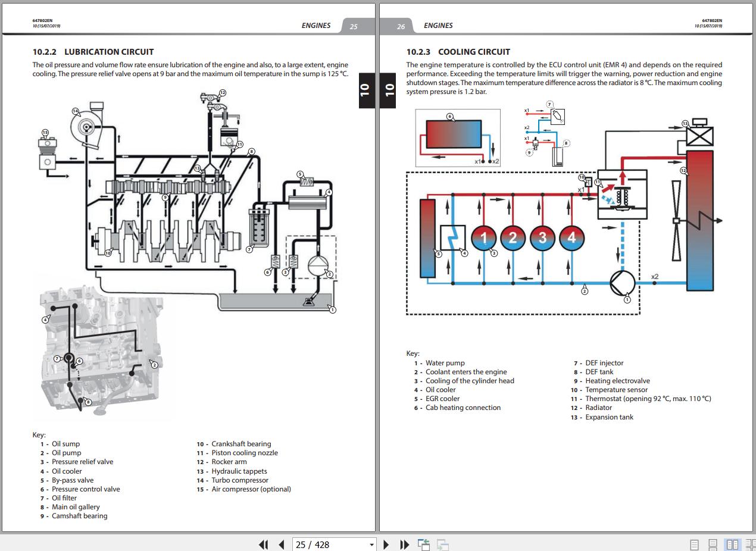The image size is (756, 551).
Task: Click the key entry 'Water pump'
Action: [x=445, y=363]
